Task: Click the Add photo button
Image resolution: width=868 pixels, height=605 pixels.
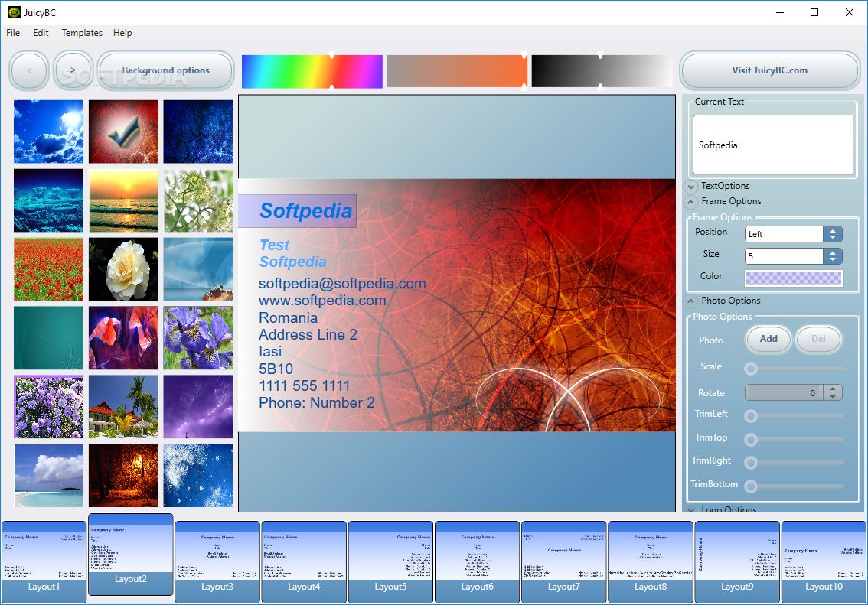Action: click(768, 339)
